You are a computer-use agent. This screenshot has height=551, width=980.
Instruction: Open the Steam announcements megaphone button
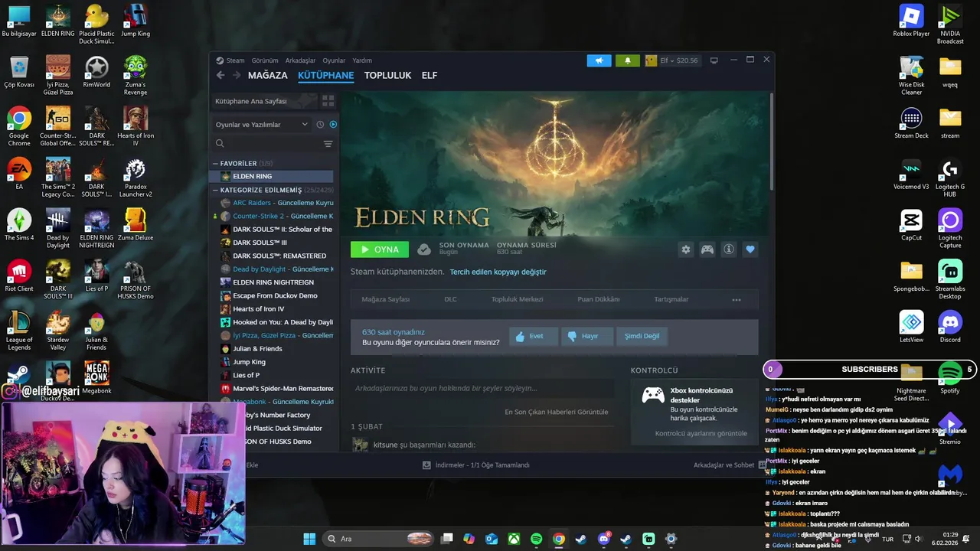(x=599, y=60)
